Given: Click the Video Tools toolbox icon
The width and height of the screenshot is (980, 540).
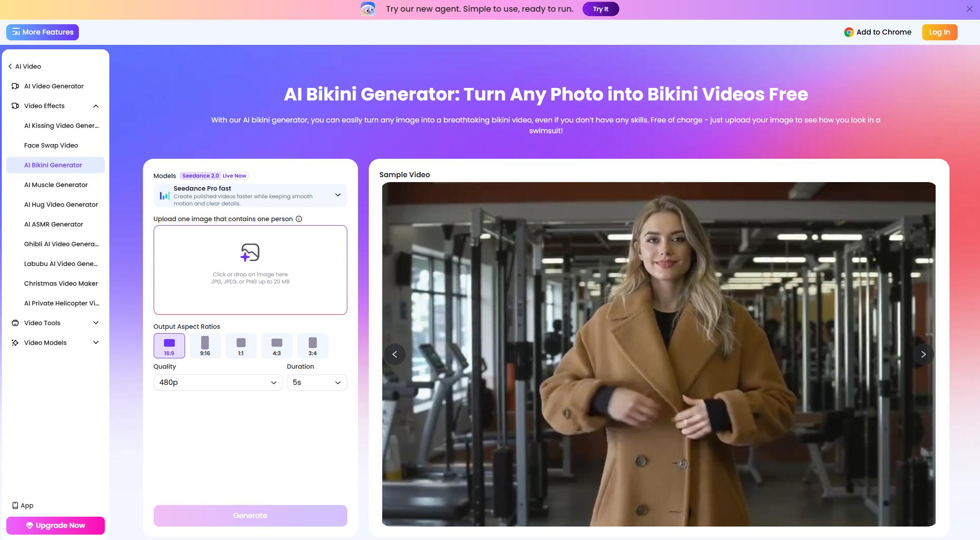Looking at the screenshot, I should tap(15, 323).
